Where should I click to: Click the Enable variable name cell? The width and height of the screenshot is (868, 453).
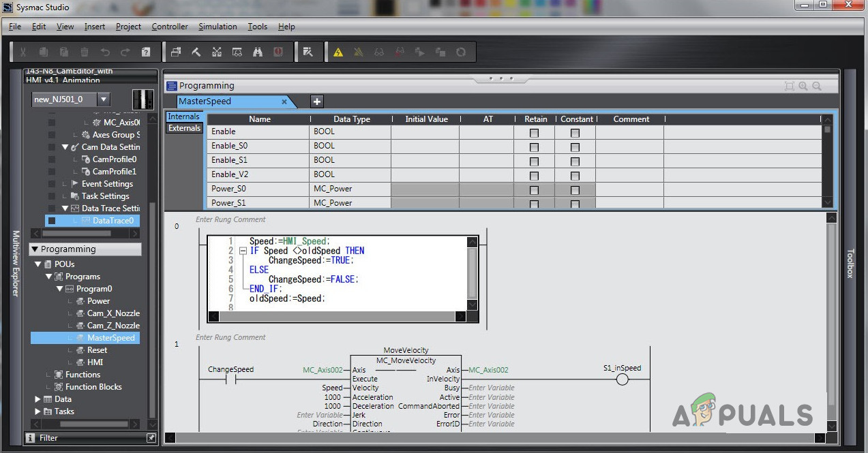pyautogui.click(x=258, y=131)
